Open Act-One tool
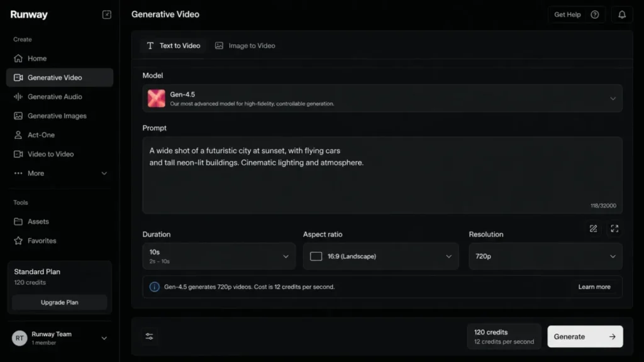 60,135
